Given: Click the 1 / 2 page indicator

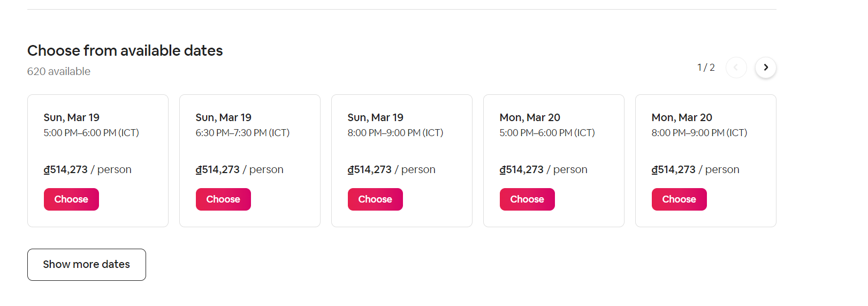Looking at the screenshot, I should pyautogui.click(x=706, y=68).
